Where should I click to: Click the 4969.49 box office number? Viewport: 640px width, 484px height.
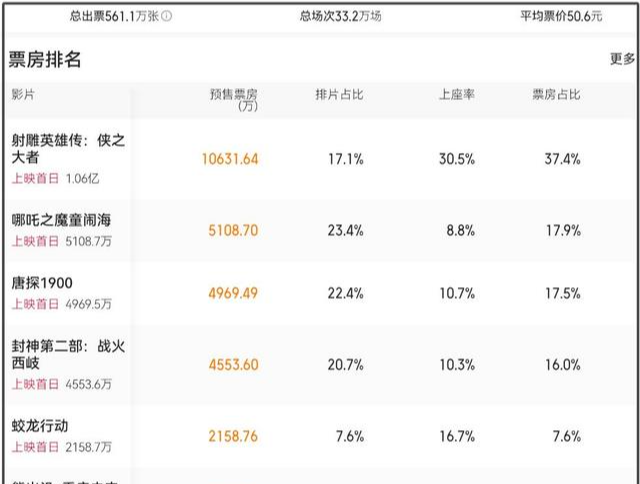coord(233,293)
